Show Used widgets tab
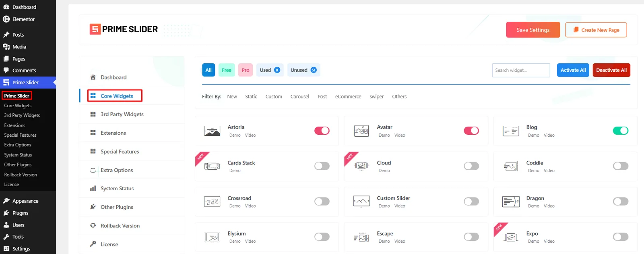This screenshot has height=254, width=644. pos(270,70)
